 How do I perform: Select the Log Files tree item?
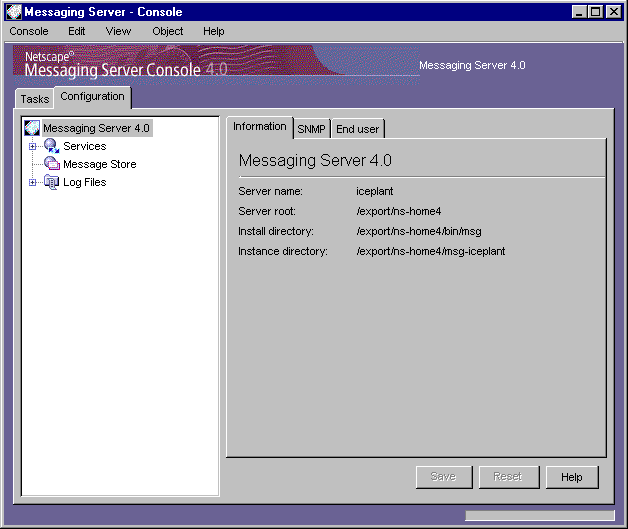85,182
